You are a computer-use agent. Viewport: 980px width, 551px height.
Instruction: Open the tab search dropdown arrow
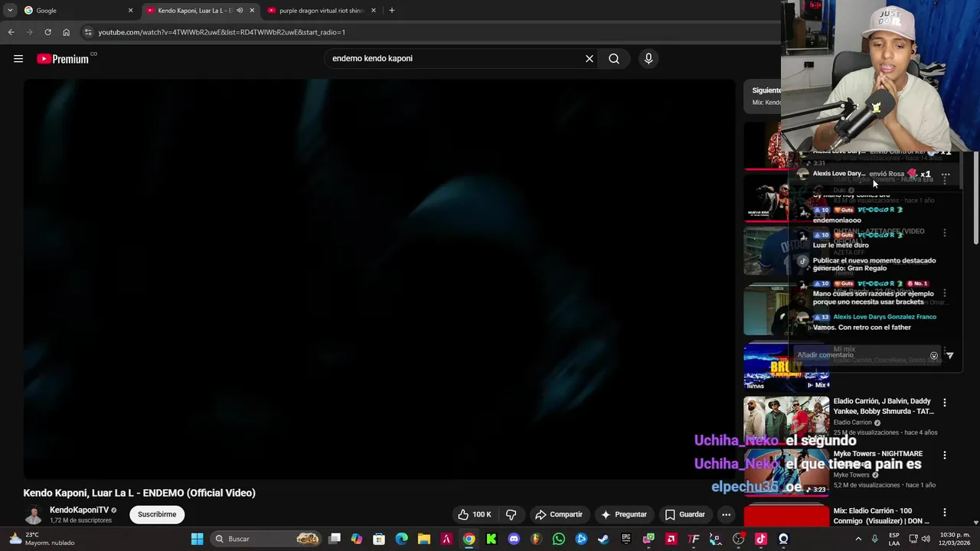click(10, 11)
